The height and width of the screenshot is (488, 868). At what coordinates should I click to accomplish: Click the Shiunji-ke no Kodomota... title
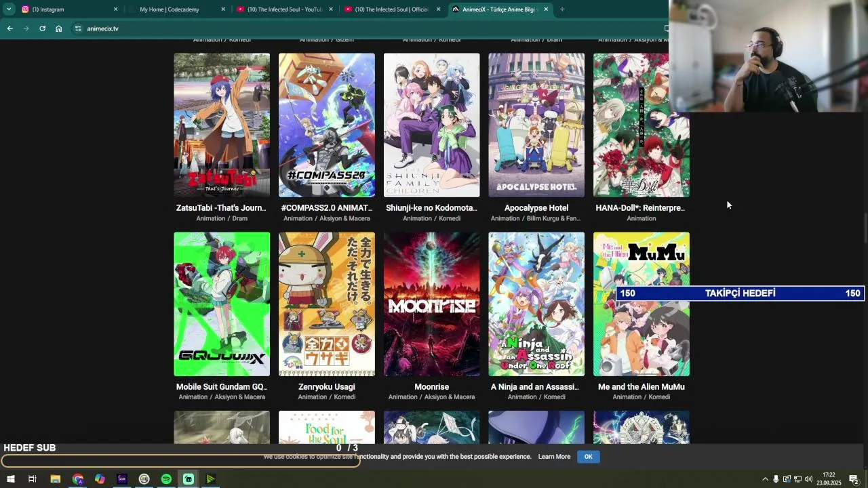coord(431,208)
